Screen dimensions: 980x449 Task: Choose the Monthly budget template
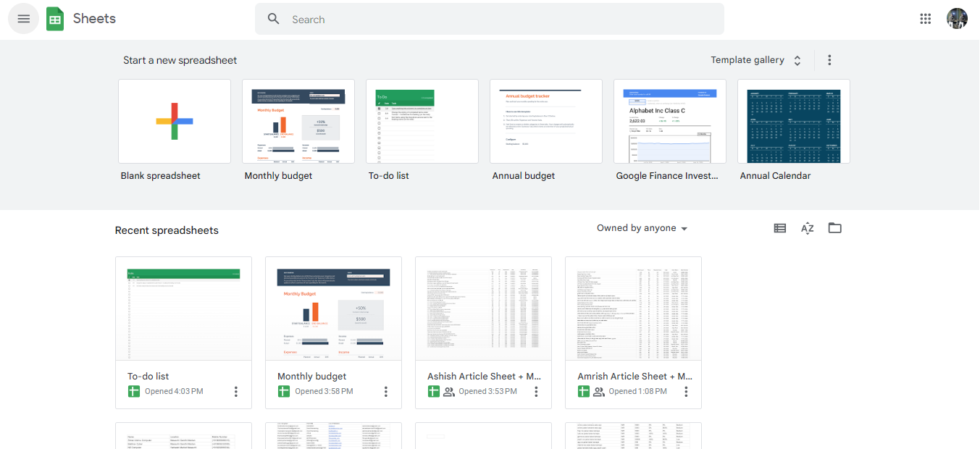[298, 122]
